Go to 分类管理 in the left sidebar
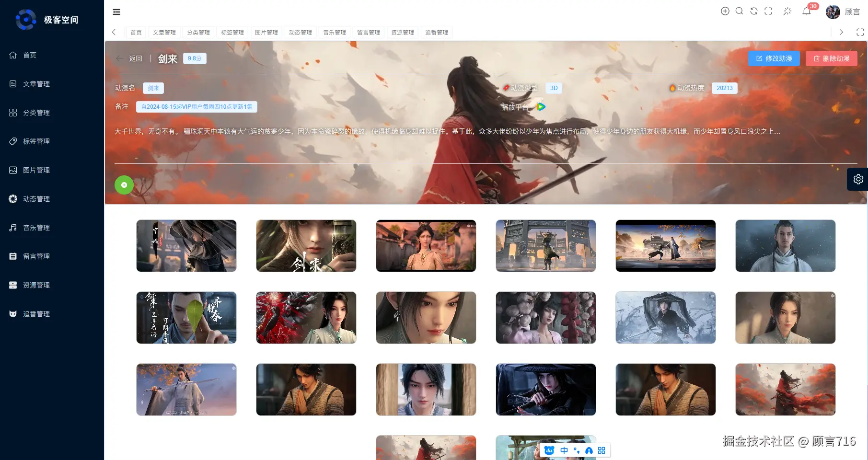Image resolution: width=868 pixels, height=460 pixels. (36, 113)
